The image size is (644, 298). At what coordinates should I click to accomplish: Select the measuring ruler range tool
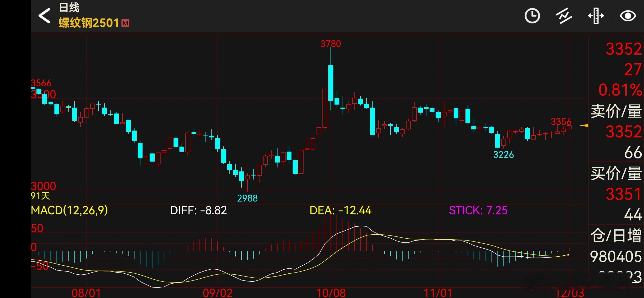(x=596, y=16)
